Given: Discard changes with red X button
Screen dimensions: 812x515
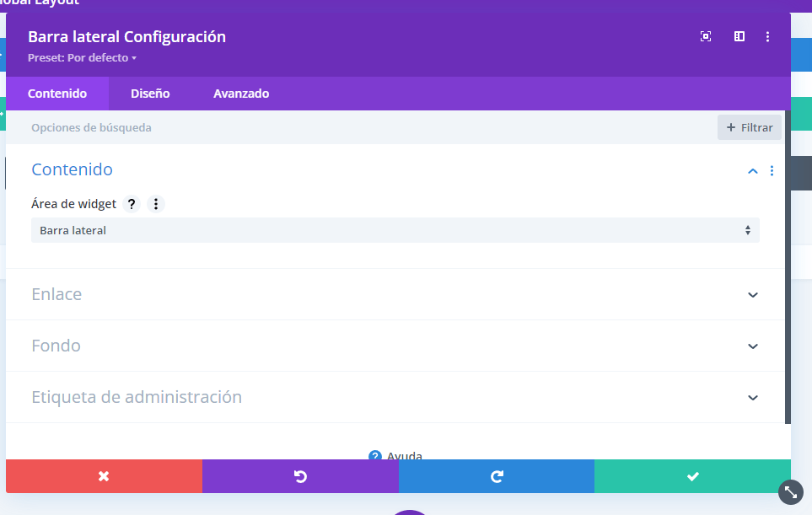Looking at the screenshot, I should click(x=104, y=476).
